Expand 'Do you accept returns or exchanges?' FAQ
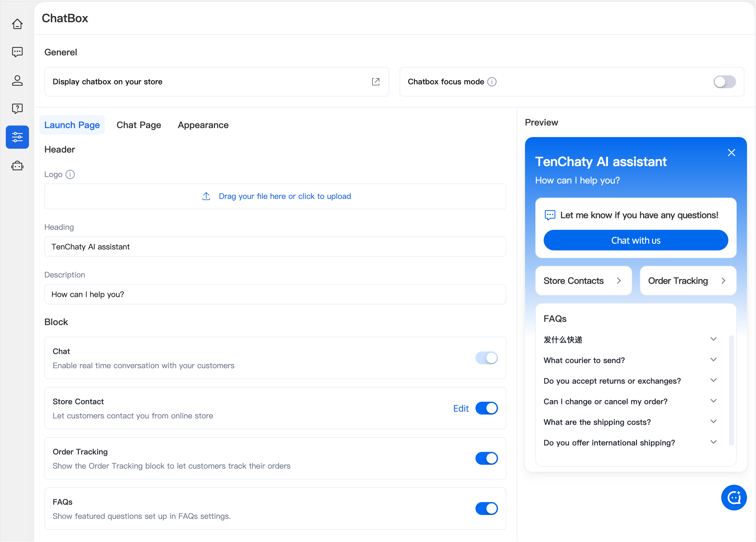This screenshot has width=756, height=542. (x=713, y=380)
